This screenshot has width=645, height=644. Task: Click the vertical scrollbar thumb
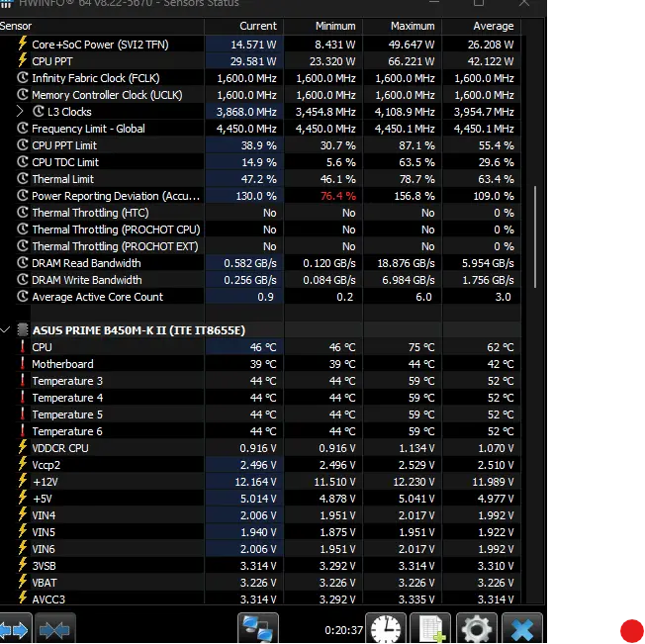point(535,236)
